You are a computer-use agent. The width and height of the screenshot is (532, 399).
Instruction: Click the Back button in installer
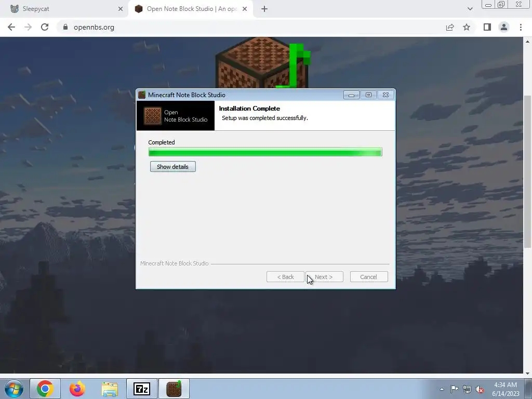(285, 277)
